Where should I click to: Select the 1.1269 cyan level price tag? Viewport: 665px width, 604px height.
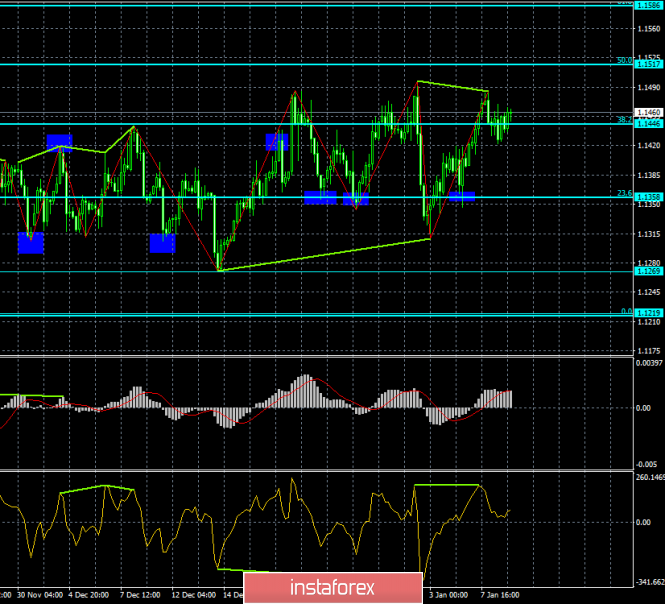649,271
